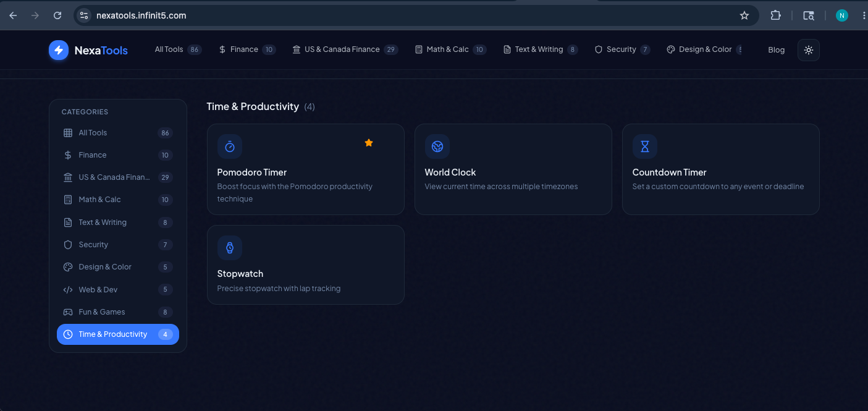Image resolution: width=868 pixels, height=411 pixels.
Task: Select the Finance label in the sidebar
Action: 93,155
